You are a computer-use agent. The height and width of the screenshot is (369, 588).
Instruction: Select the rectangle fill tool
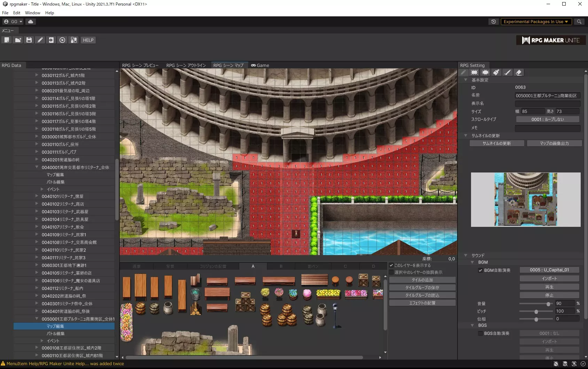point(474,72)
